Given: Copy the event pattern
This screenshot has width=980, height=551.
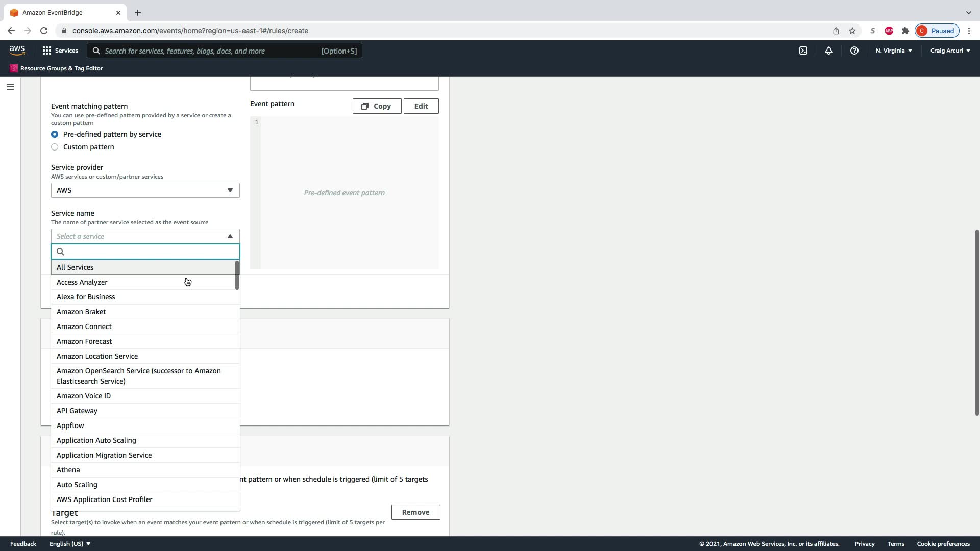Looking at the screenshot, I should click(377, 106).
